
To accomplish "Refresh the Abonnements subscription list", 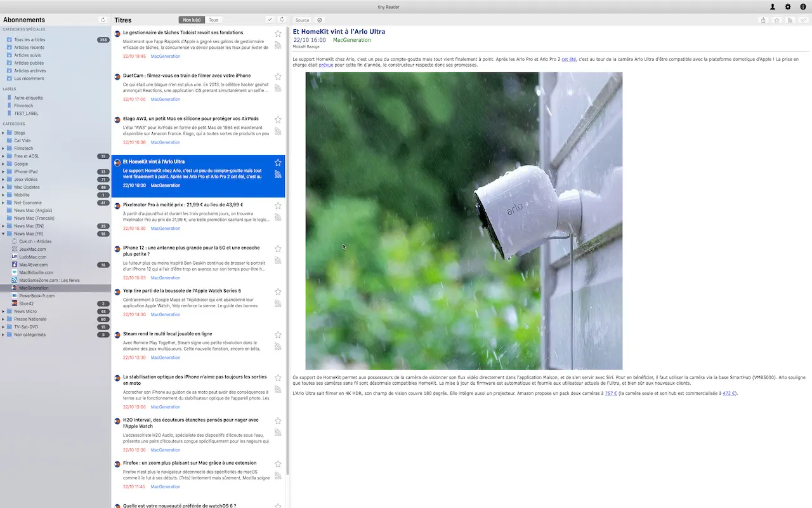I will coord(103,20).
